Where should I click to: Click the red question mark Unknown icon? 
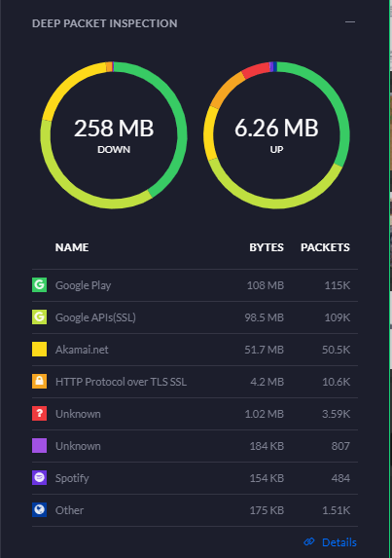click(40, 414)
